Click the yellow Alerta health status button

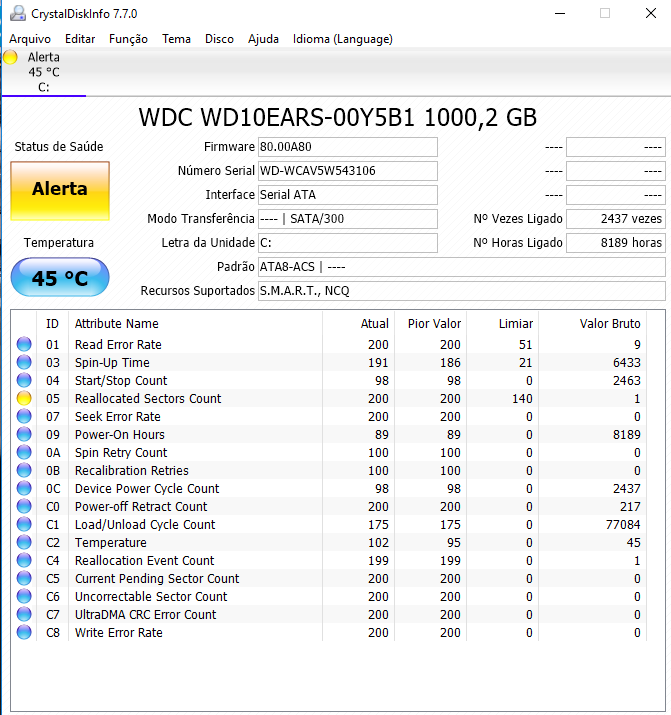pyautogui.click(x=60, y=191)
